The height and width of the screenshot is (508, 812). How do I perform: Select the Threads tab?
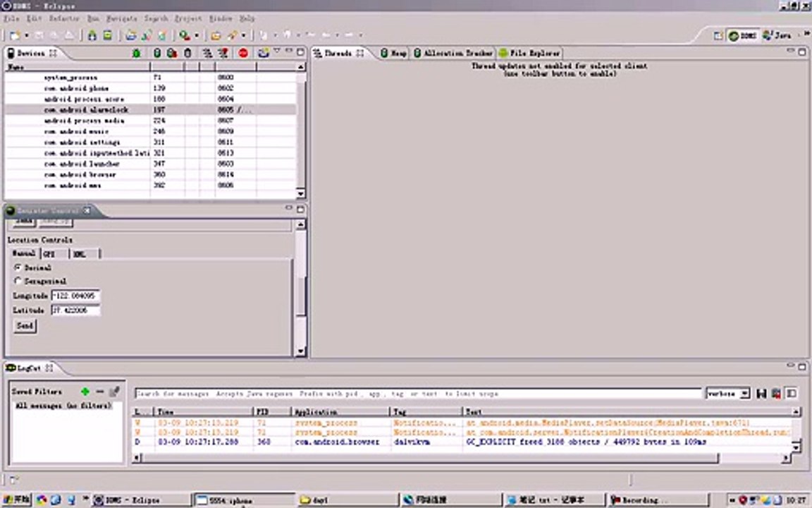pyautogui.click(x=338, y=53)
